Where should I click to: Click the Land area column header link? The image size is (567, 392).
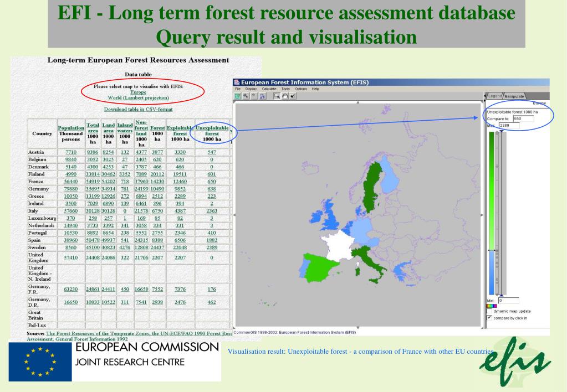[x=109, y=128]
